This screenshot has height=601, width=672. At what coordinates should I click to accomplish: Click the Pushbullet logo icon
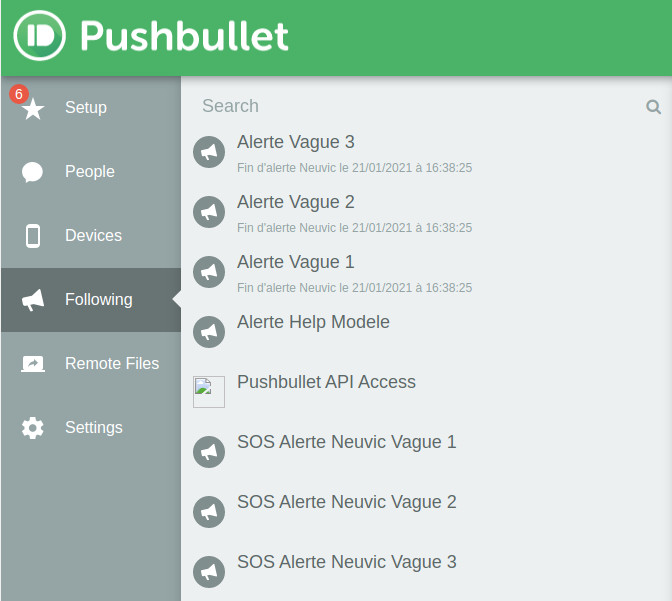tap(39, 37)
